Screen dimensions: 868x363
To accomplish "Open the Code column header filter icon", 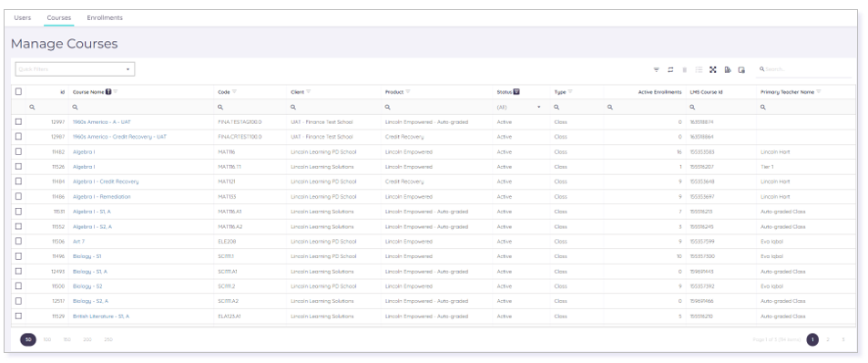I will tap(234, 92).
